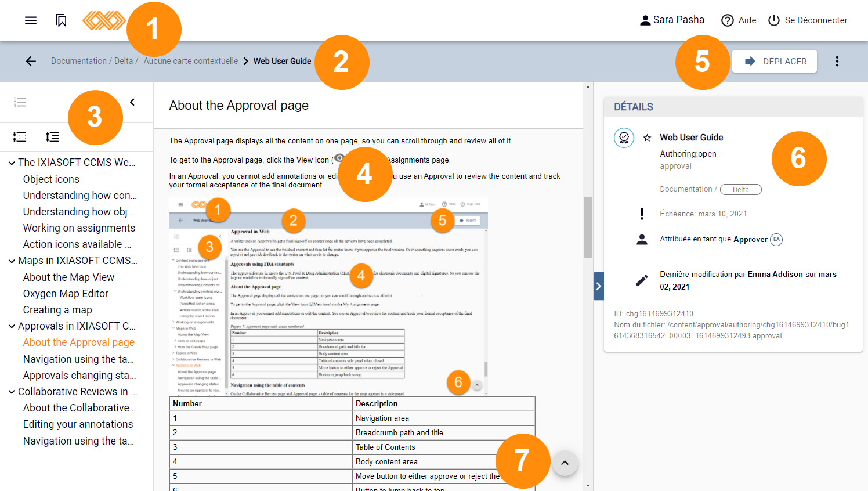Click Table of Contents table cell
Image resolution: width=868 pixels, height=491 pixels.
[443, 447]
